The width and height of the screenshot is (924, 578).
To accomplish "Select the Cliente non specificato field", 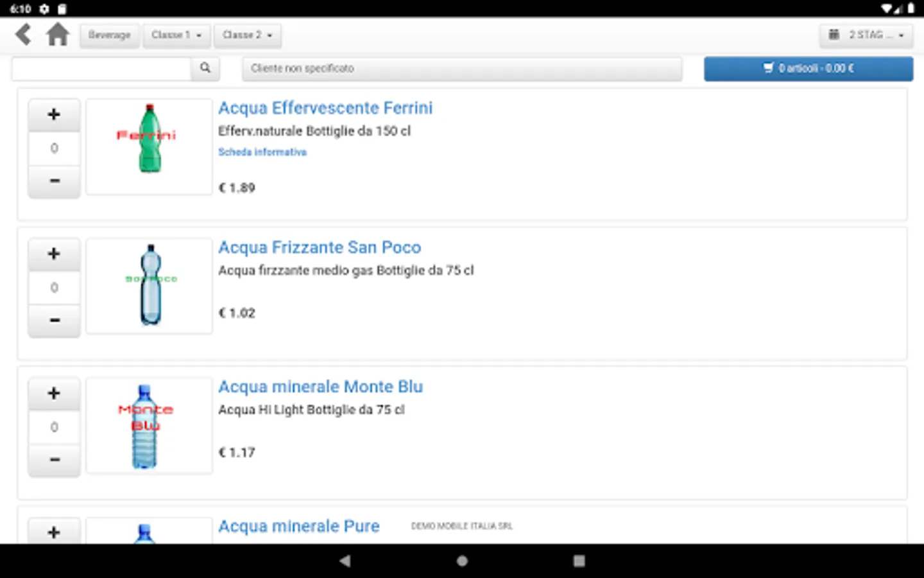I will click(x=462, y=69).
